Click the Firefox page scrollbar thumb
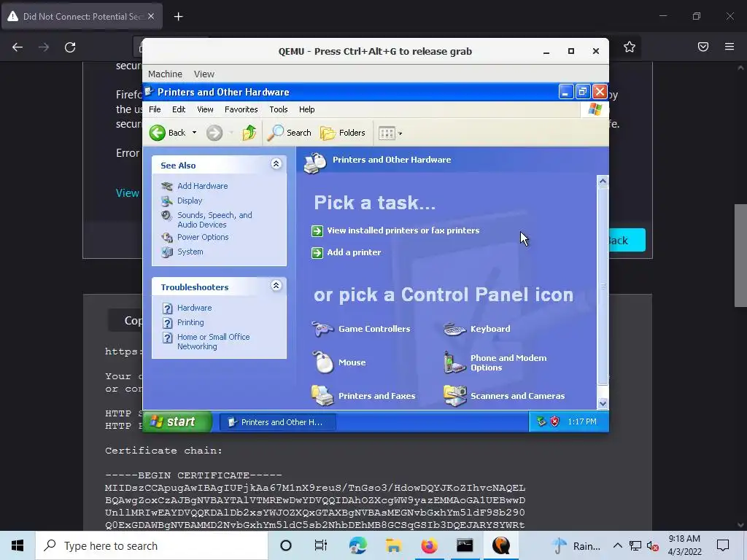 pos(740,256)
